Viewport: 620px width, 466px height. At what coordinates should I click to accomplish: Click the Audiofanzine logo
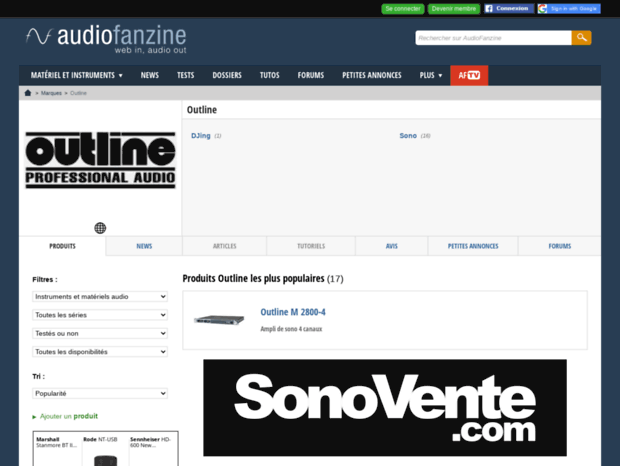106,40
